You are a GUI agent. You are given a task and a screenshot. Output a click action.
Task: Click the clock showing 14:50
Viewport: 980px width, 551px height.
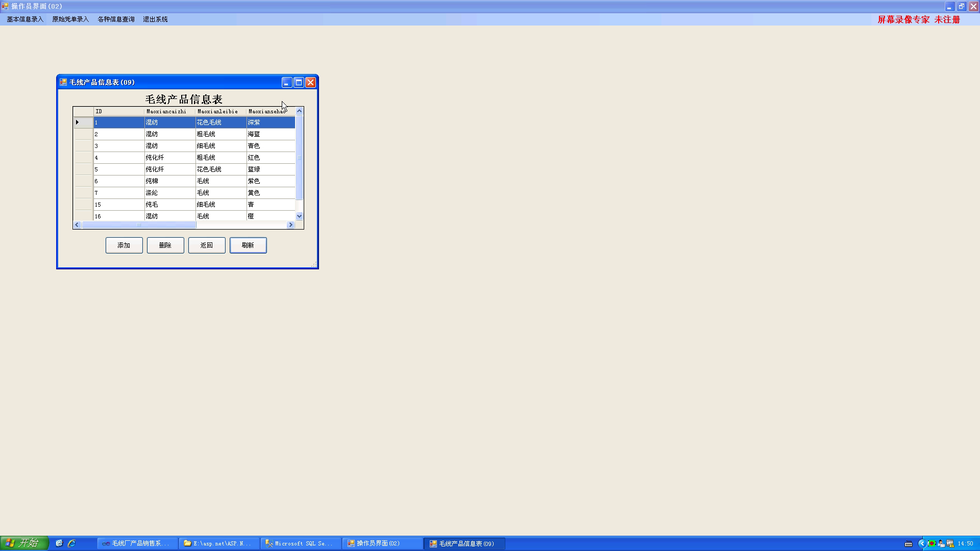point(966,544)
